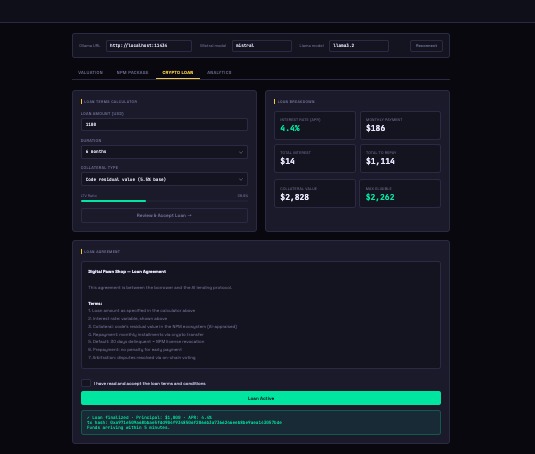Click the LTV Ratio progress bar
The height and width of the screenshot is (454, 535).
click(x=164, y=201)
